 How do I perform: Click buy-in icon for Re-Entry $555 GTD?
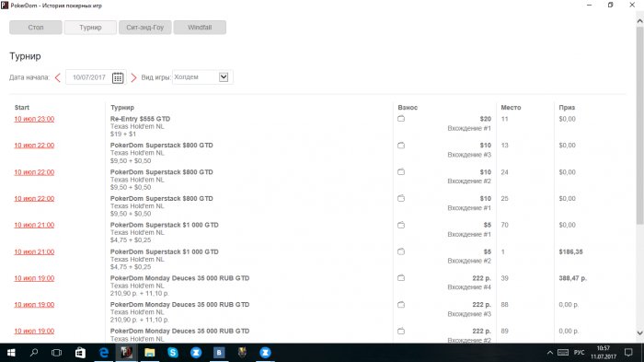tap(401, 119)
